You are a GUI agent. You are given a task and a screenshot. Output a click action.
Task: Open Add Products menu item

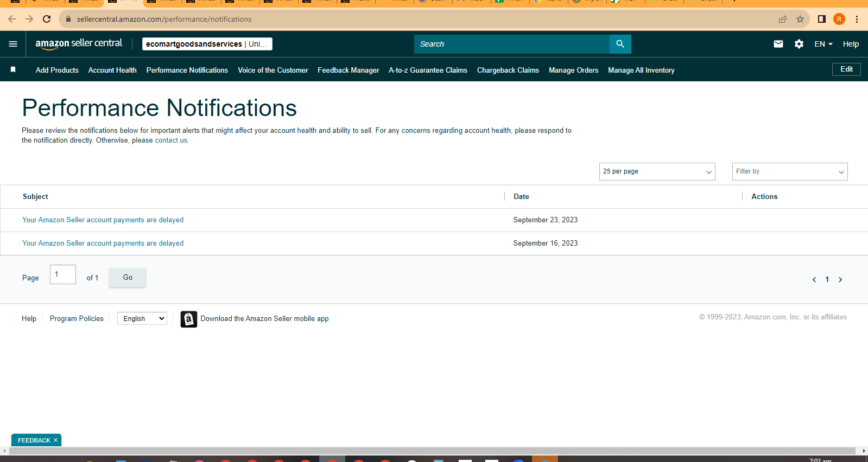coord(57,70)
